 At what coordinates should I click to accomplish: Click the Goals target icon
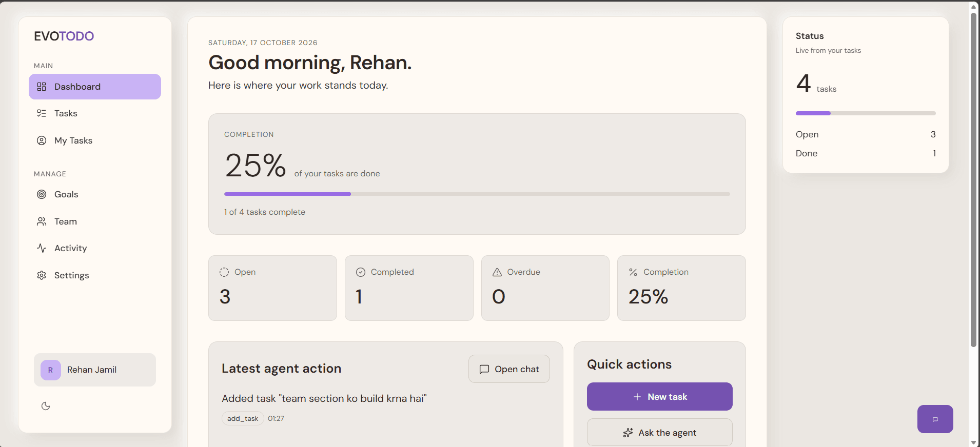(42, 194)
